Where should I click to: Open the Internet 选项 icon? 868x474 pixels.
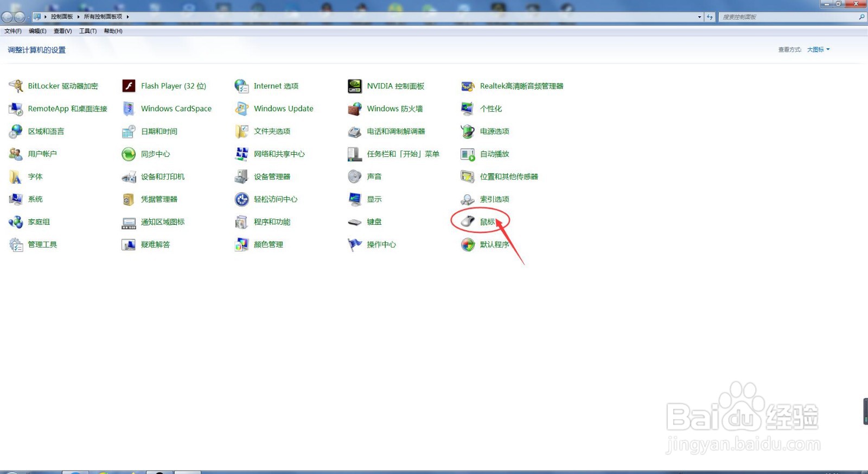[241, 86]
